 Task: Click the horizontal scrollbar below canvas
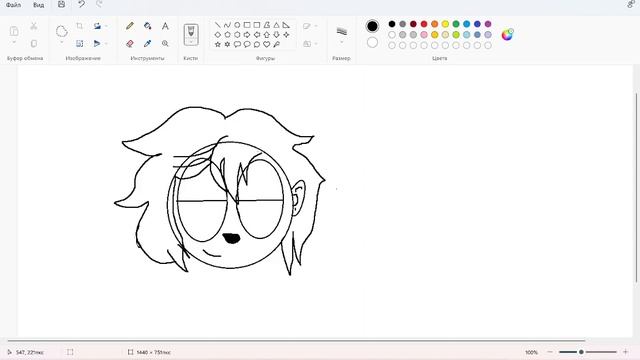pos(296,340)
